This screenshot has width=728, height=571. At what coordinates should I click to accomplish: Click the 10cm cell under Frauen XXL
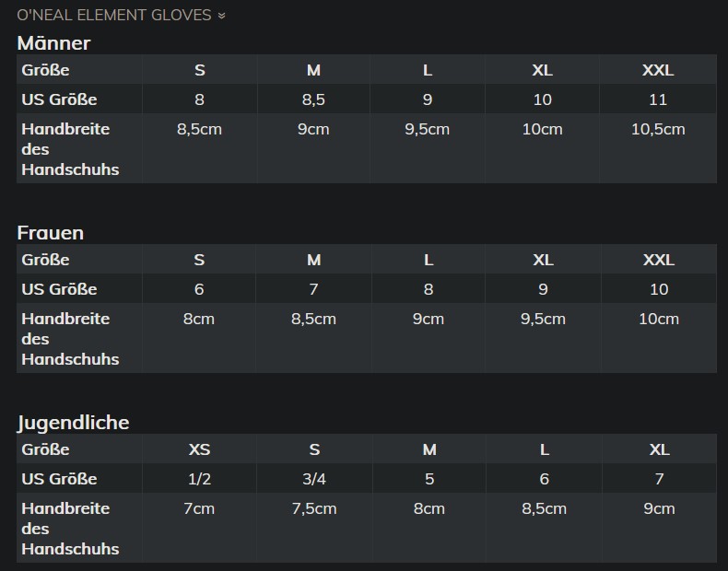click(x=659, y=319)
